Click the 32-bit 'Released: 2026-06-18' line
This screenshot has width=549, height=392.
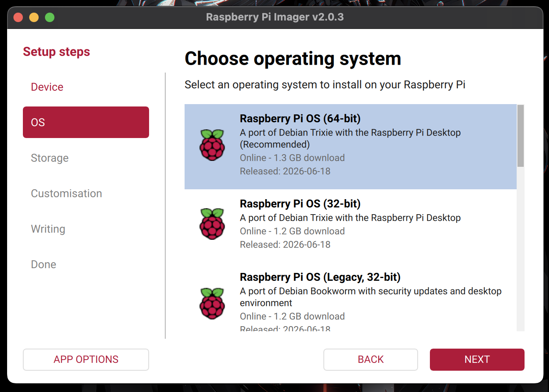285,245
